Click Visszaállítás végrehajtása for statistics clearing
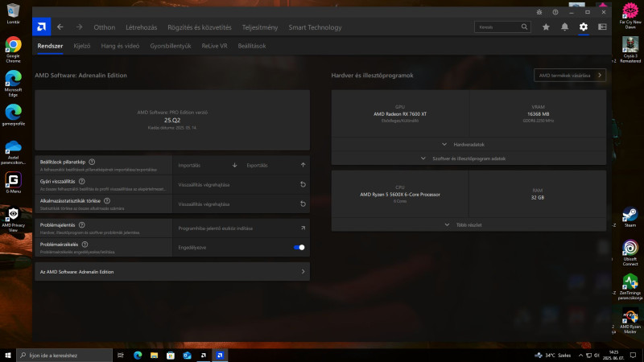 (x=241, y=204)
